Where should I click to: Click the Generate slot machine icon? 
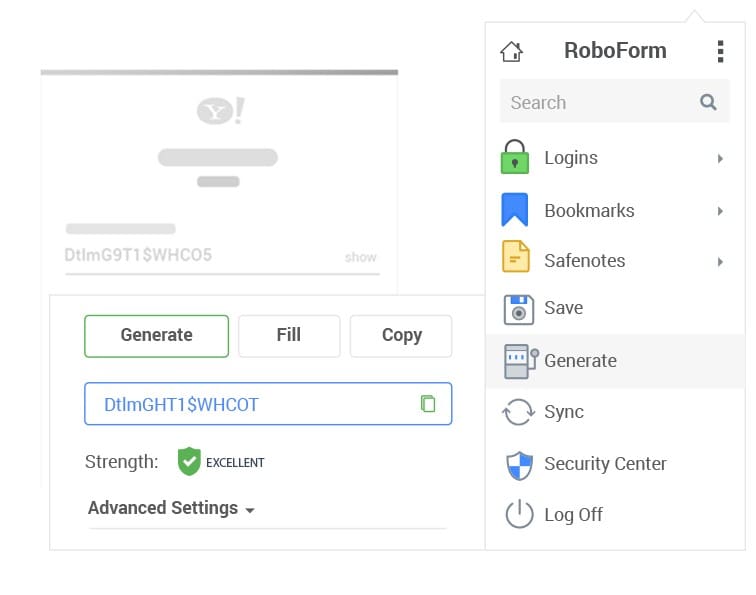coord(521,362)
